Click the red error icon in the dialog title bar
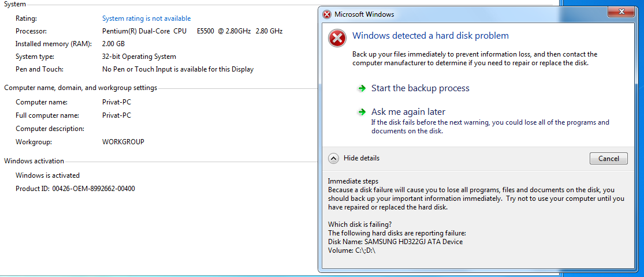This screenshot has height=277, width=644. 327,14
